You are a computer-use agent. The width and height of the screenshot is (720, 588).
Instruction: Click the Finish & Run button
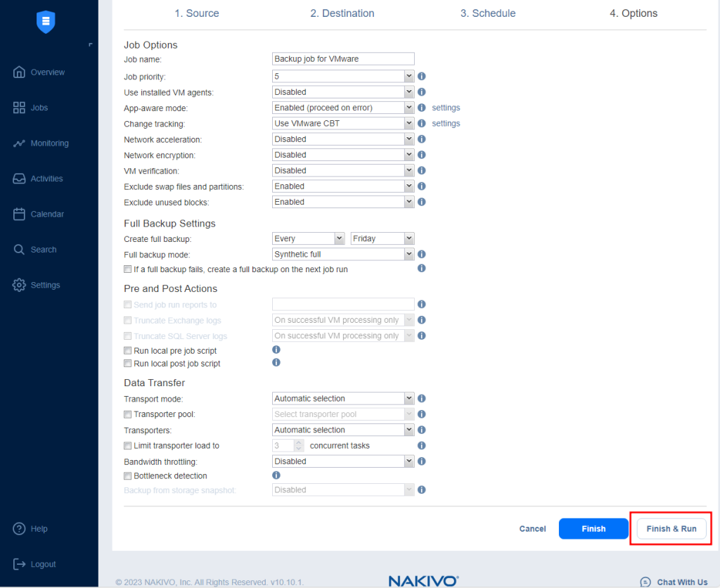(671, 529)
